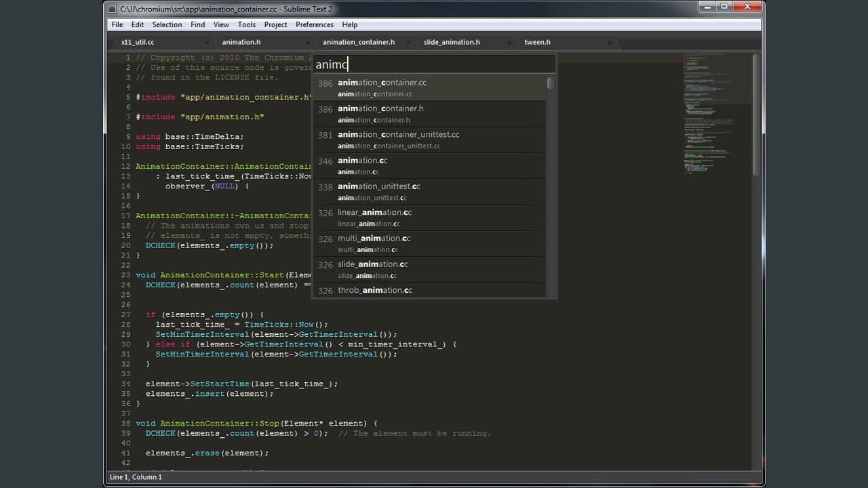Click the results list scrollbar thumb

(x=550, y=83)
